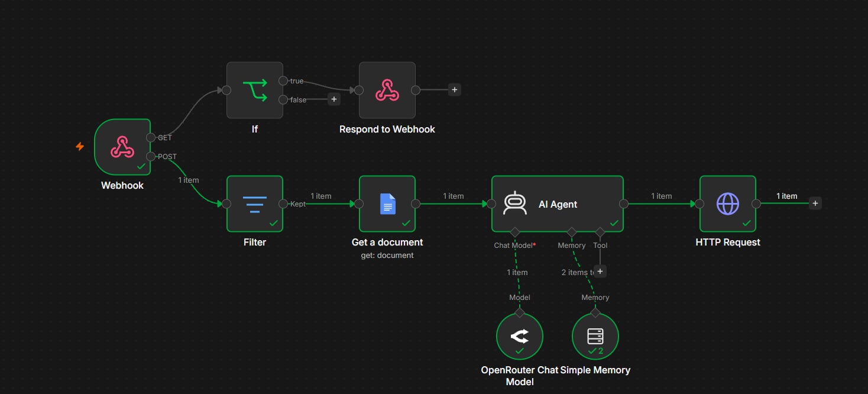Viewport: 868px width, 394px height.
Task: Click the "OpenRouter Chat Model" label
Action: (520, 376)
